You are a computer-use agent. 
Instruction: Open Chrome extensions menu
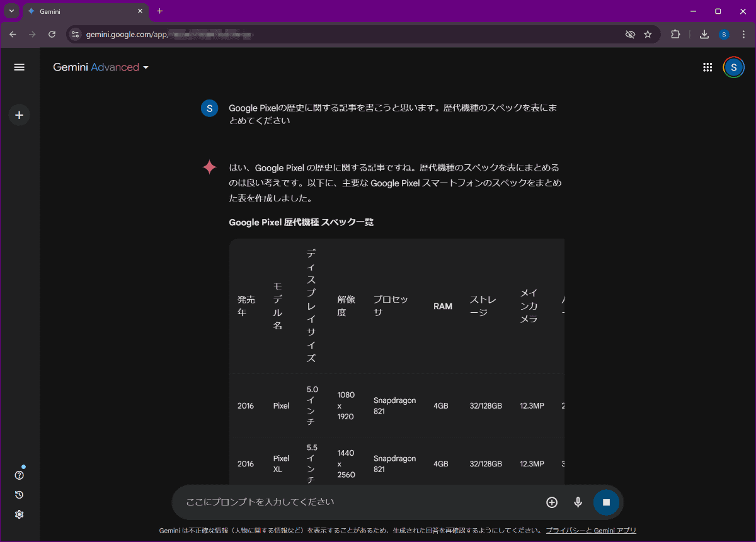click(675, 34)
